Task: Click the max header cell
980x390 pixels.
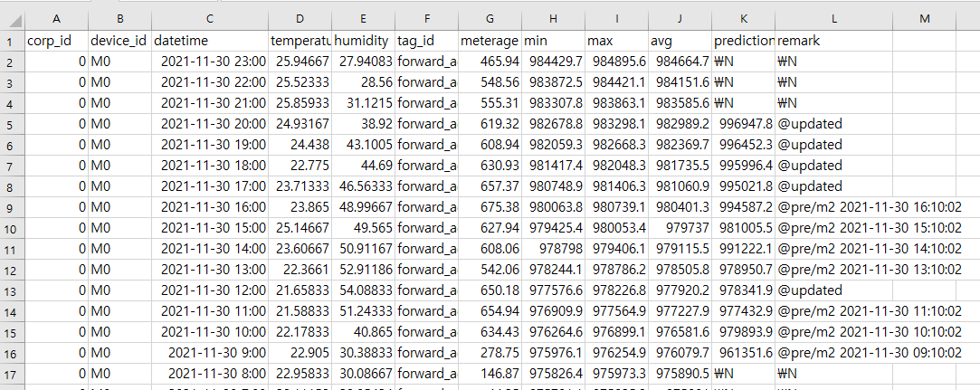Action: click(x=616, y=41)
